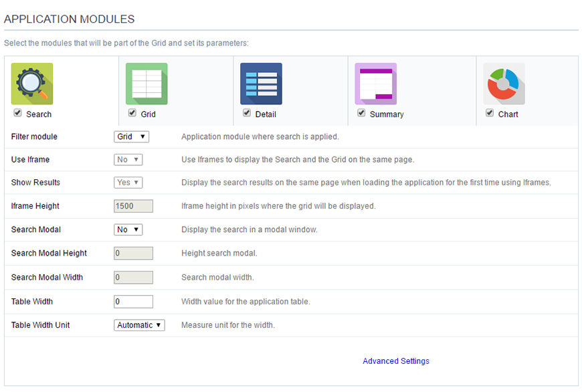
Task: Open the Filter module dropdown
Action: 131,136
